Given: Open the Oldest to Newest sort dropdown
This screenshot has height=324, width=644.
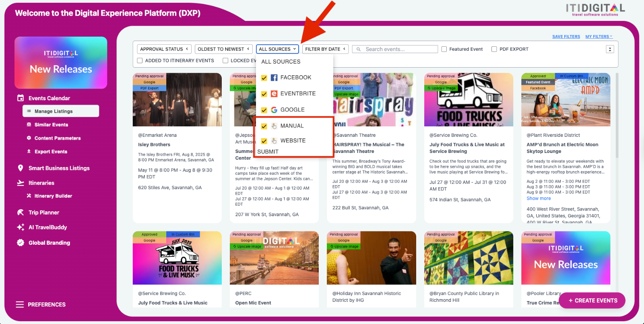Looking at the screenshot, I should click(223, 49).
